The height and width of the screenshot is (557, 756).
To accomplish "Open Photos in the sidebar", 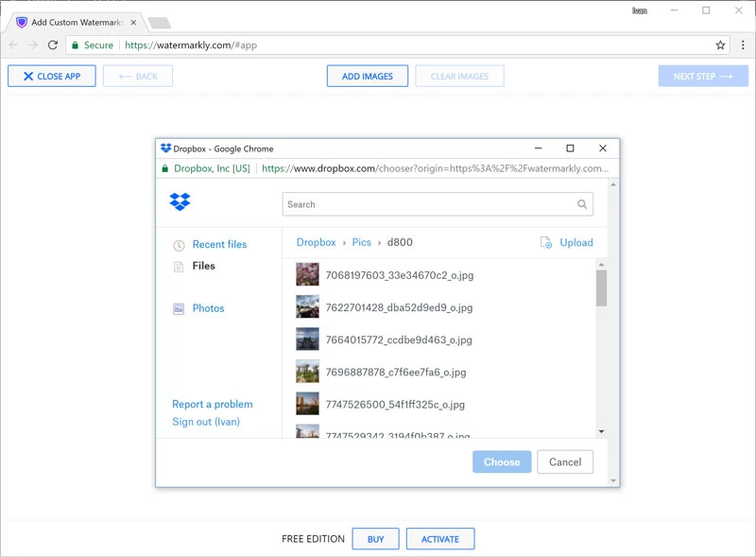I will coord(208,308).
